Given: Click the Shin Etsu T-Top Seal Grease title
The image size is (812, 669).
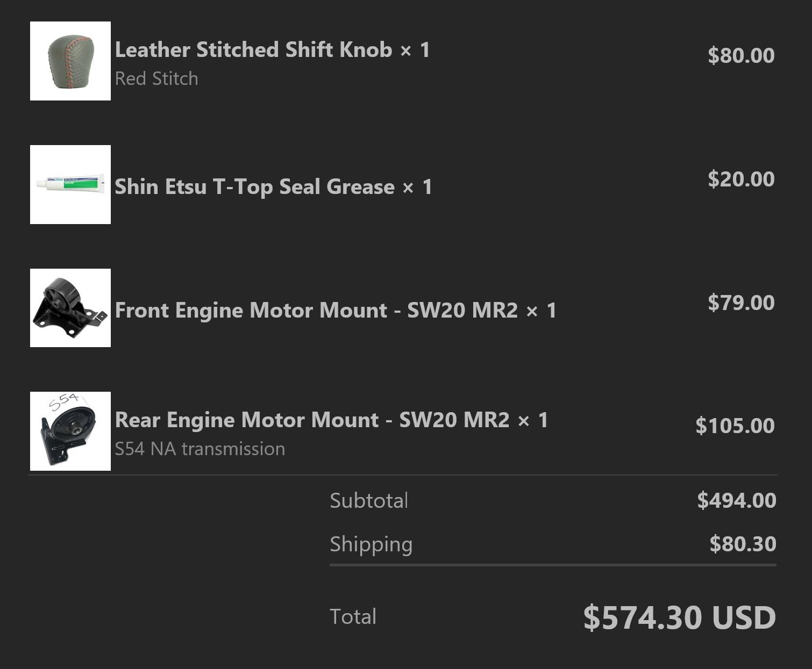Looking at the screenshot, I should [254, 187].
